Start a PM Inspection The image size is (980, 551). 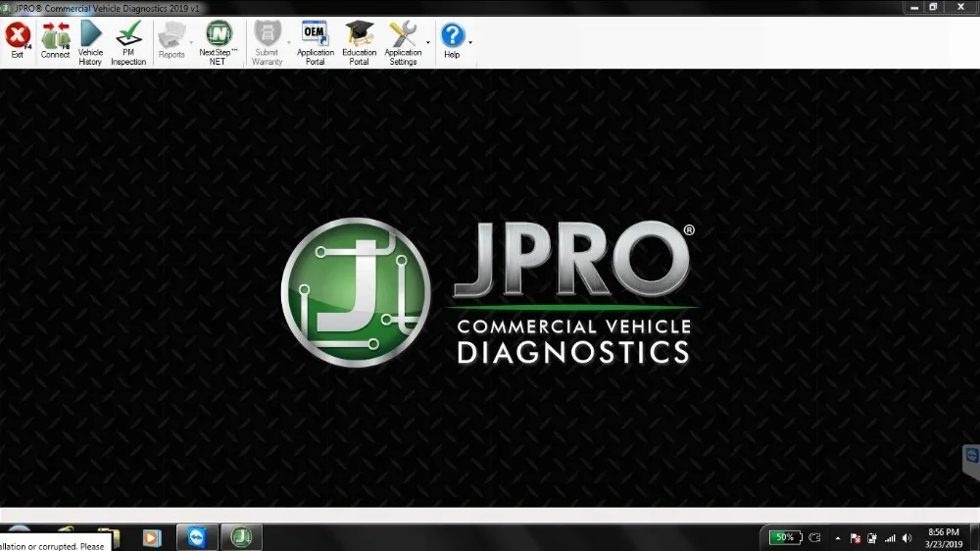point(128,42)
